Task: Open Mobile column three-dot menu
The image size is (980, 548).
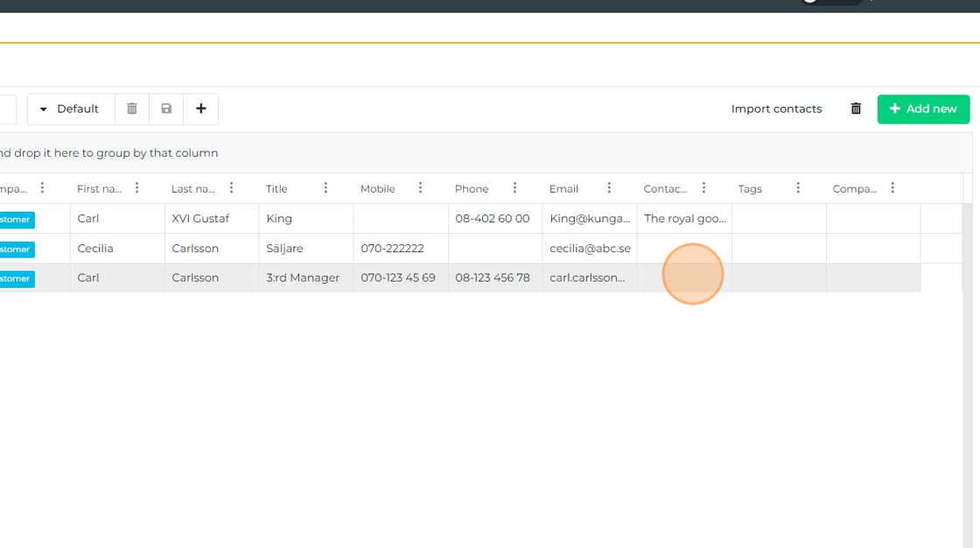Action: (x=420, y=188)
